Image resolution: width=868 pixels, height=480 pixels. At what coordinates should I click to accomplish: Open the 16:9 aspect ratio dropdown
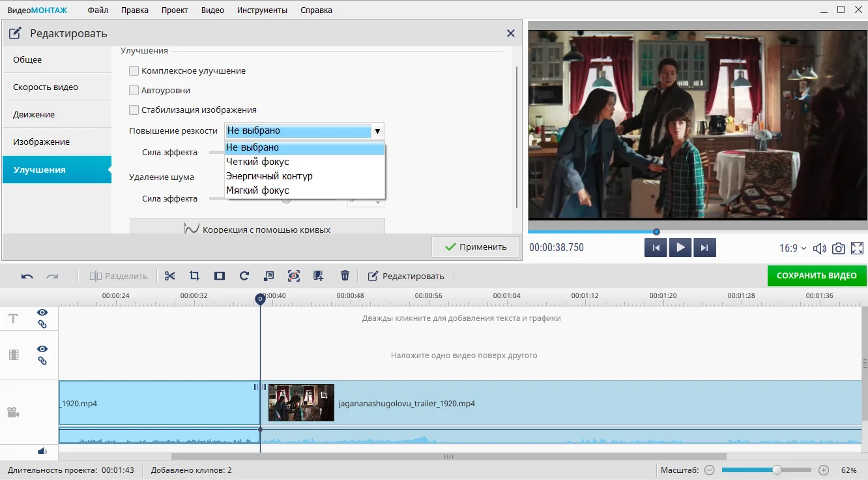pyautogui.click(x=792, y=248)
